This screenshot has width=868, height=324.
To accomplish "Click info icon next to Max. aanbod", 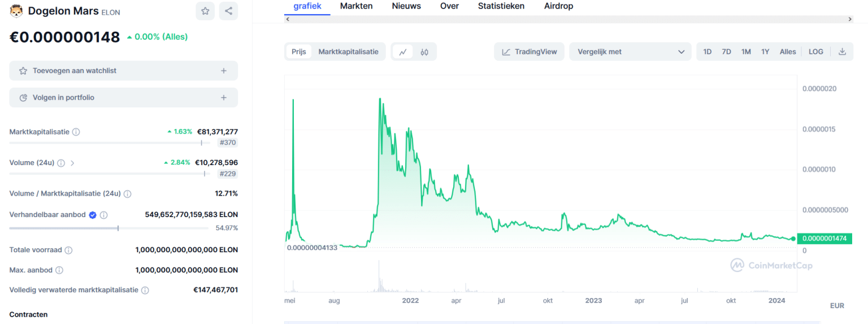I will [59, 270].
